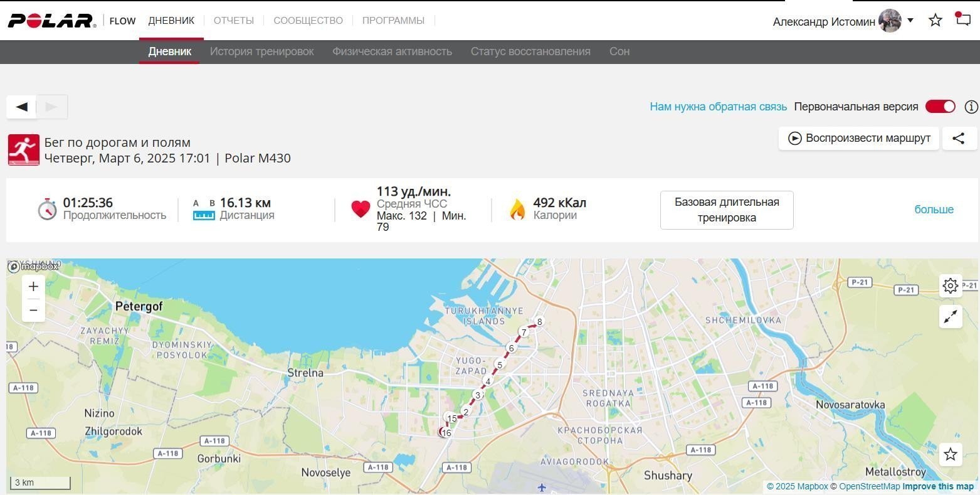Click 492 кКал calories value
980x495 pixels.
click(x=559, y=203)
